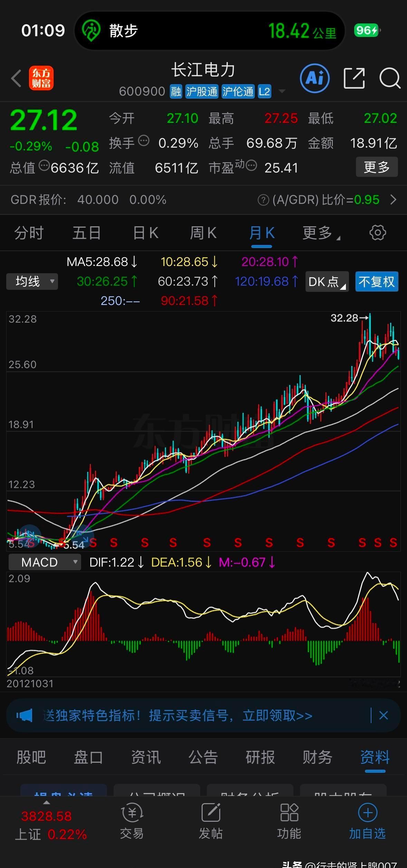The width and height of the screenshot is (407, 868).
Task: Tap DIF:1.22 MACD value
Action: tap(117, 562)
